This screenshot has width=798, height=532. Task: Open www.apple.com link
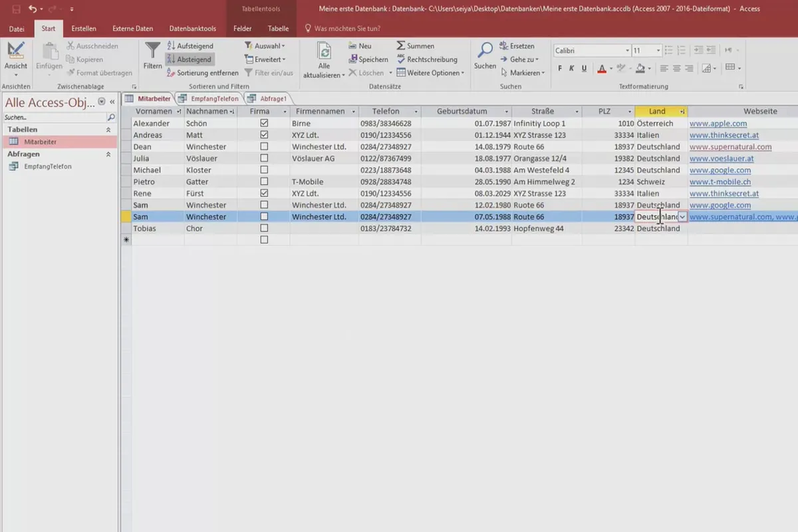pyautogui.click(x=718, y=124)
